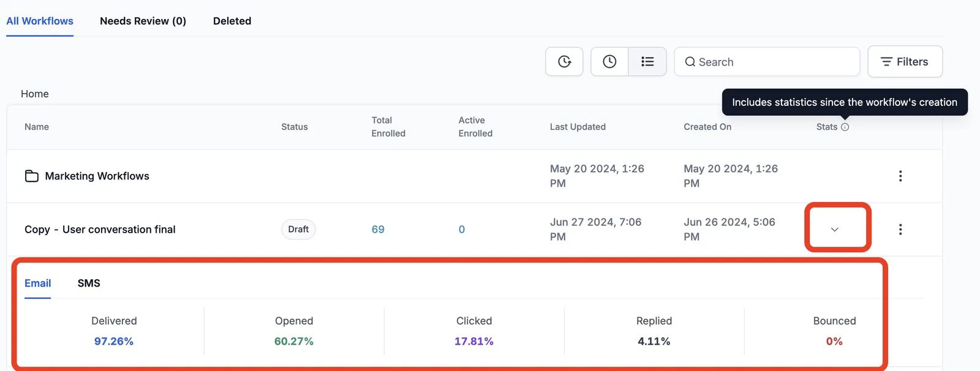Select the Email stats tab

click(x=37, y=283)
